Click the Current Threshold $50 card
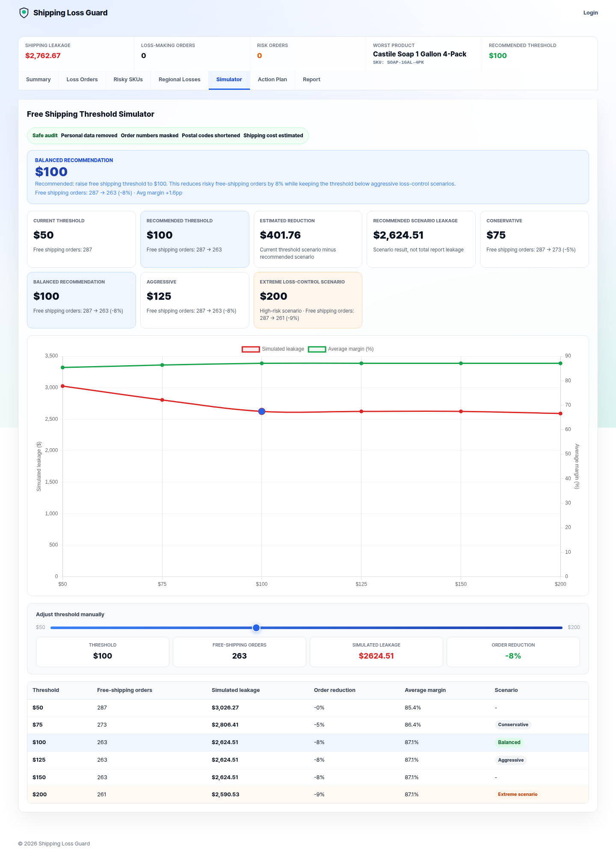Viewport: 616px width, 866px height. pos(81,239)
